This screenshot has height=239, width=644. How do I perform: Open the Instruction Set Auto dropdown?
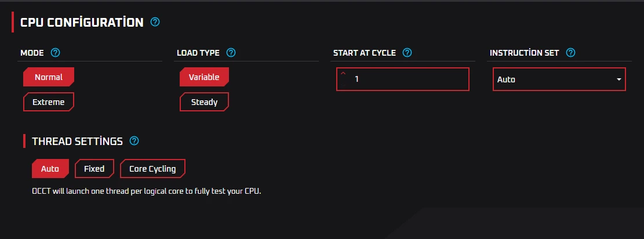559,79
